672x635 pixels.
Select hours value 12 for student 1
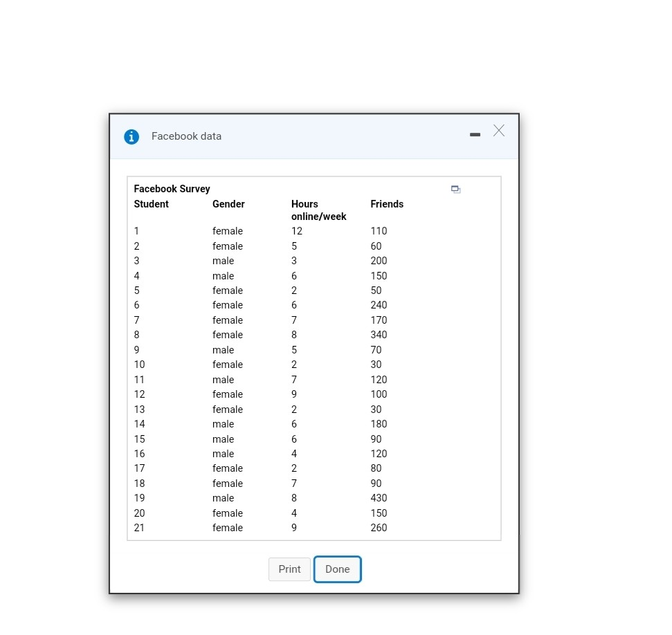click(297, 231)
